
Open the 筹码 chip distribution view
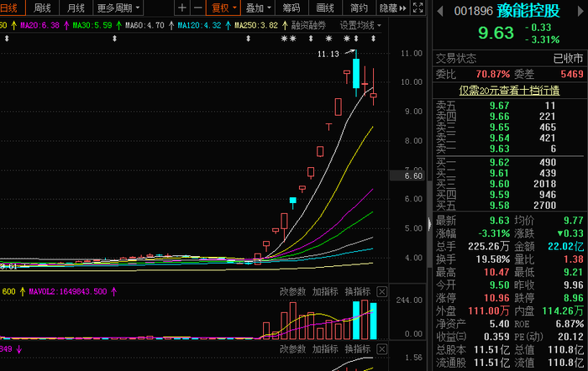point(291,8)
